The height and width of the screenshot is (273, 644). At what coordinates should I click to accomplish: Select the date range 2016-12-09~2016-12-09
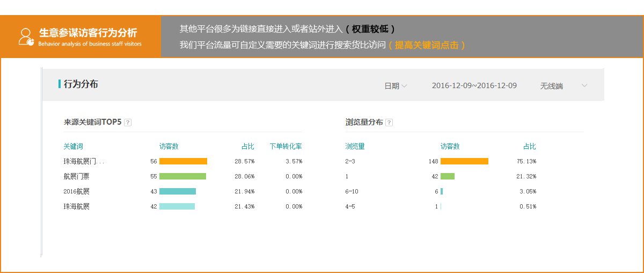point(474,85)
